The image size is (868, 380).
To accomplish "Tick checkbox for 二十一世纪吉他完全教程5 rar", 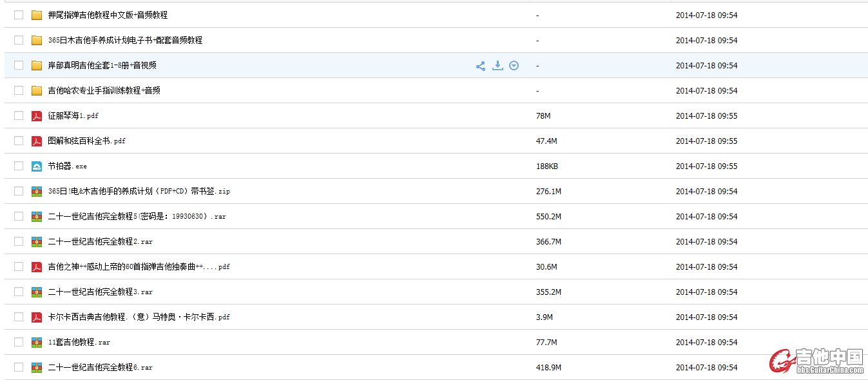I will (19, 216).
